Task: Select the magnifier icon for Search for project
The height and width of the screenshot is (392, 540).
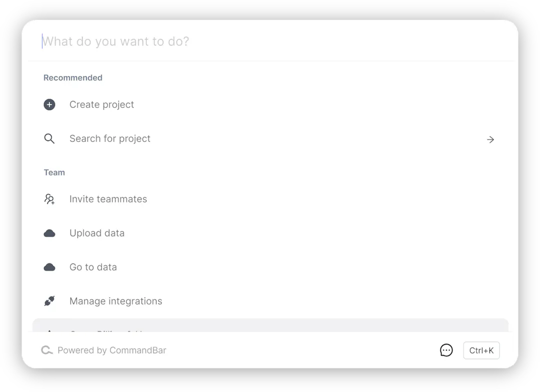Action: (x=49, y=138)
